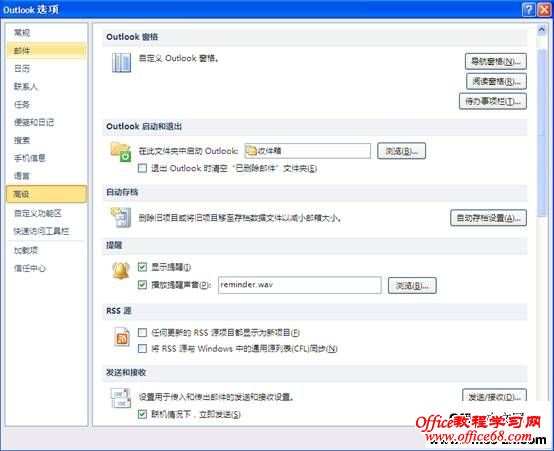Image resolution: width=554 pixels, height=451 pixels.
Task: Click the AutoArchive icon
Action: (x=121, y=217)
